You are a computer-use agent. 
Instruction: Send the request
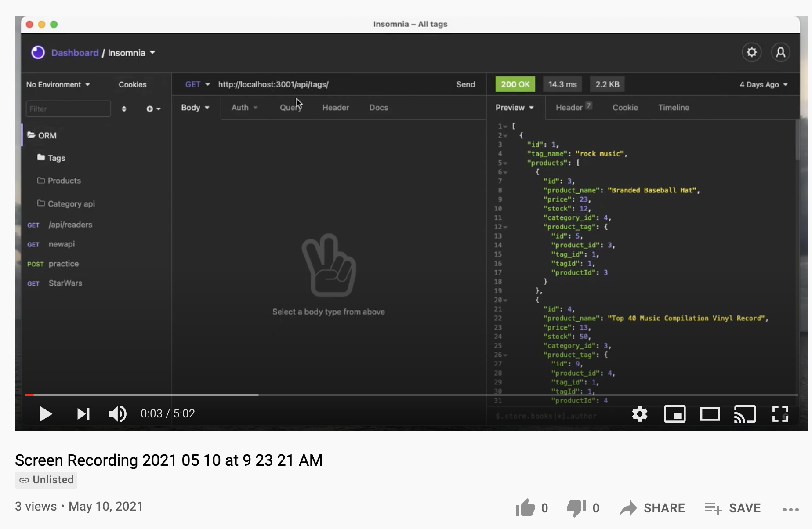point(465,84)
